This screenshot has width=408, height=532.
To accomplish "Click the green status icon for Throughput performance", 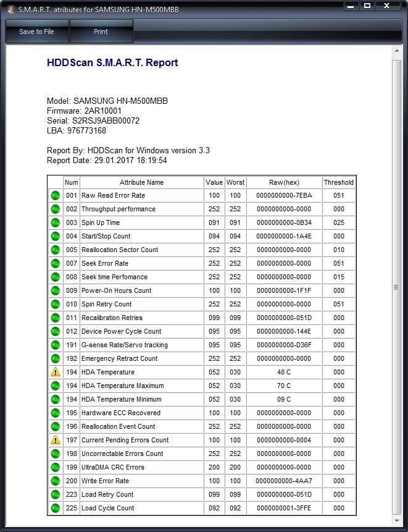I will pos(55,209).
